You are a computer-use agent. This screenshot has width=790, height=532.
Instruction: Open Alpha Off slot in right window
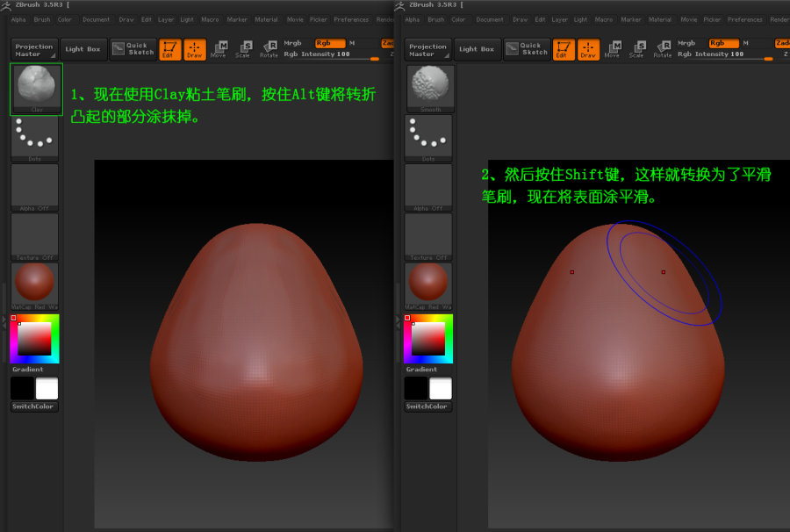(428, 187)
